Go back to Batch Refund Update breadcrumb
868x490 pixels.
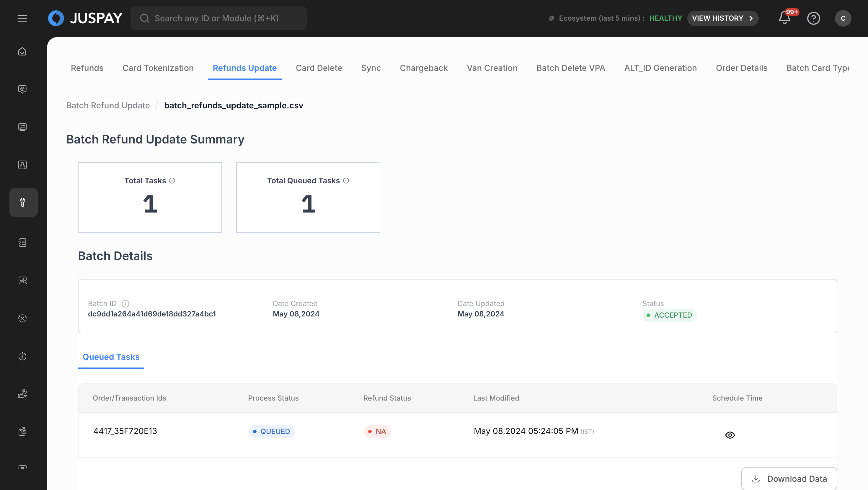point(108,105)
